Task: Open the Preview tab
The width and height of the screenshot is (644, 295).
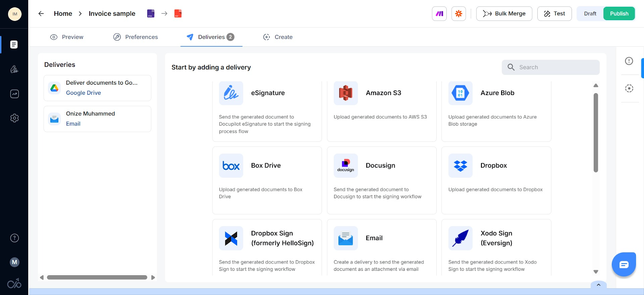Action: tap(67, 37)
